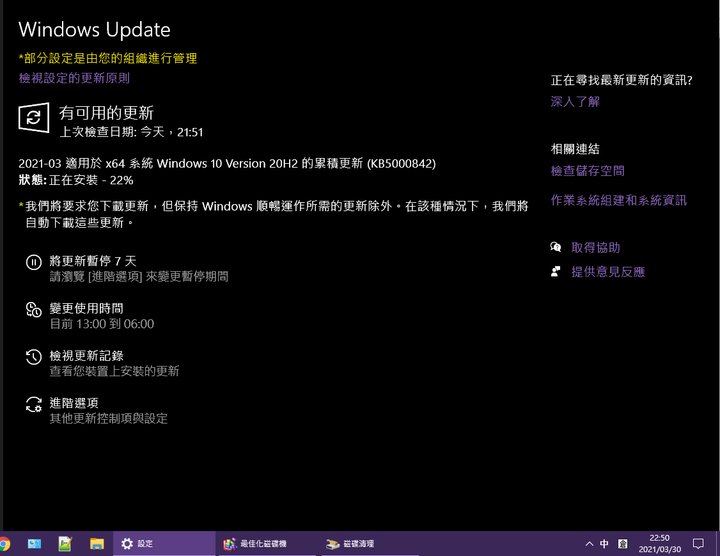Image resolution: width=720 pixels, height=556 pixels.
Task: Switch to 最佳化磁碟機 taskbar window
Action: point(267,544)
